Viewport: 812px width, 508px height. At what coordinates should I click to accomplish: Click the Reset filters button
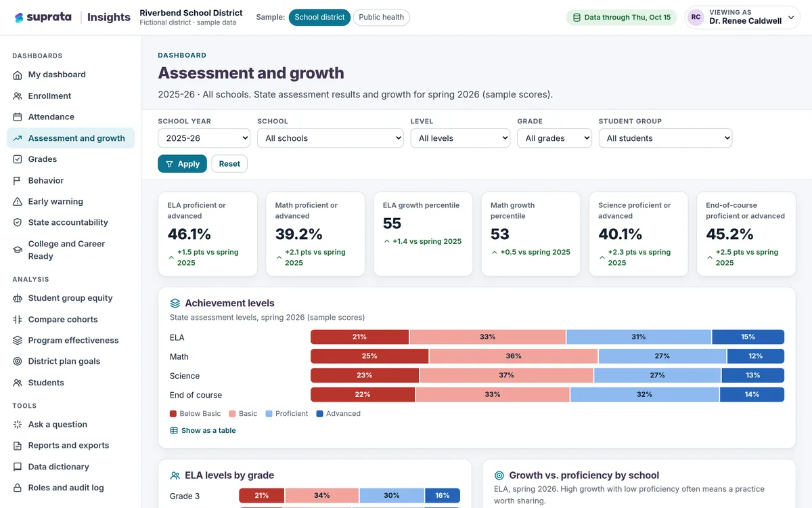229,164
